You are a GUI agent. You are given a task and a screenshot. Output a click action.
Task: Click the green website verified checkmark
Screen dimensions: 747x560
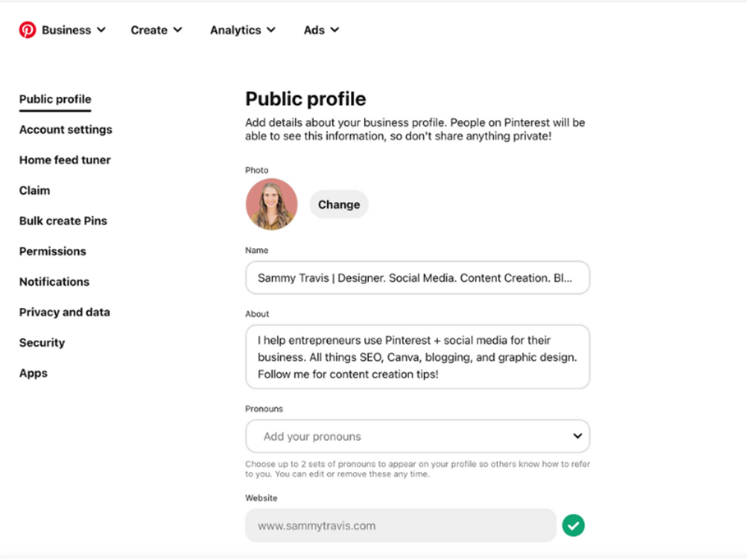(x=573, y=526)
